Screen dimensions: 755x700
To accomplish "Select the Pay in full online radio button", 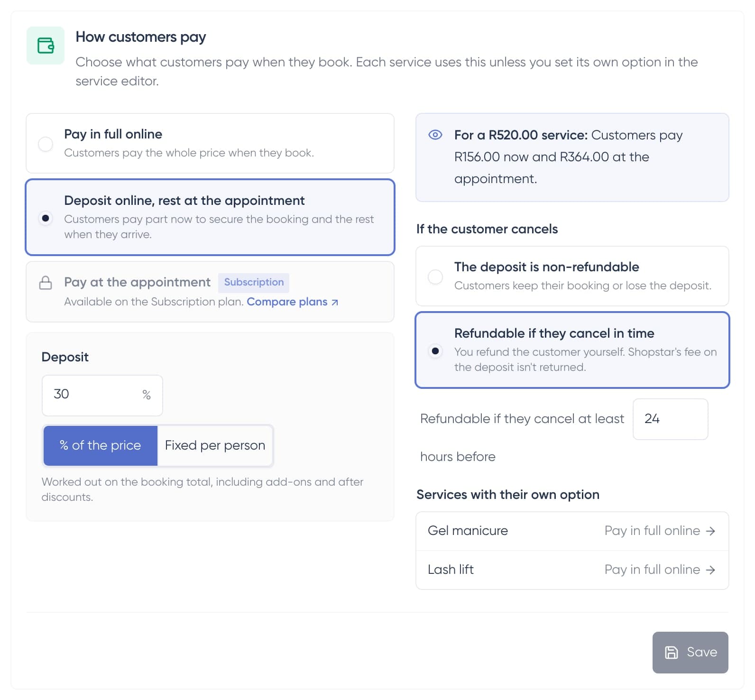I will (x=46, y=144).
